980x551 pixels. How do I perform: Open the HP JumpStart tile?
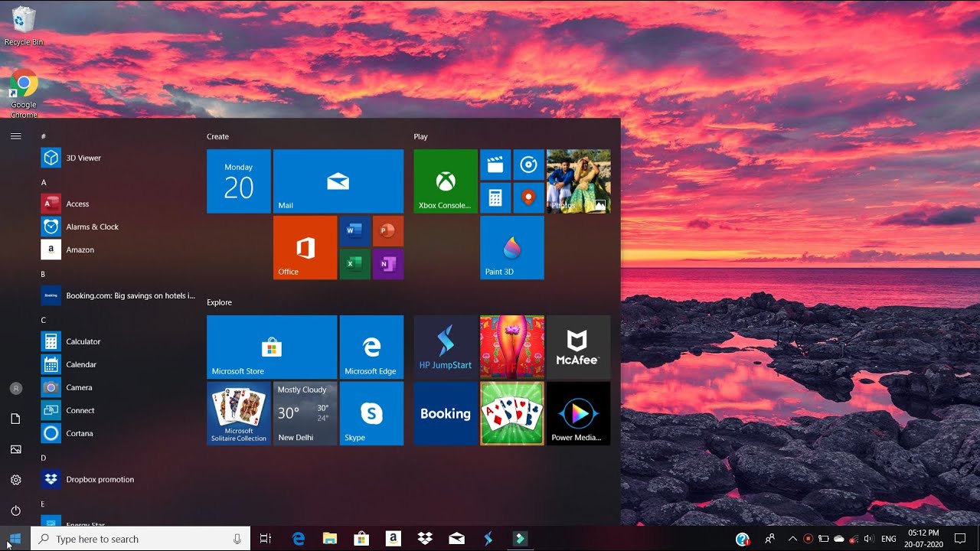446,347
